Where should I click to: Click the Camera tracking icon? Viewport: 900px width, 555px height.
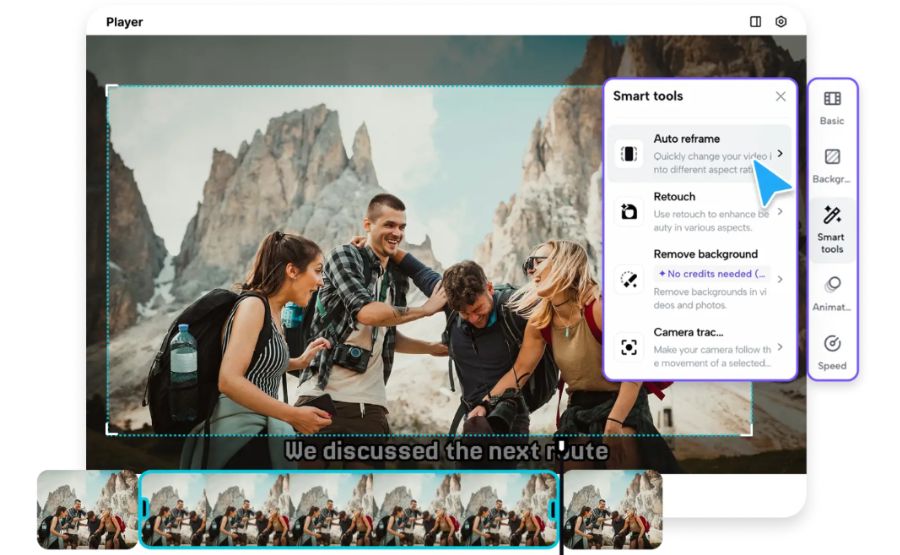pyautogui.click(x=629, y=347)
